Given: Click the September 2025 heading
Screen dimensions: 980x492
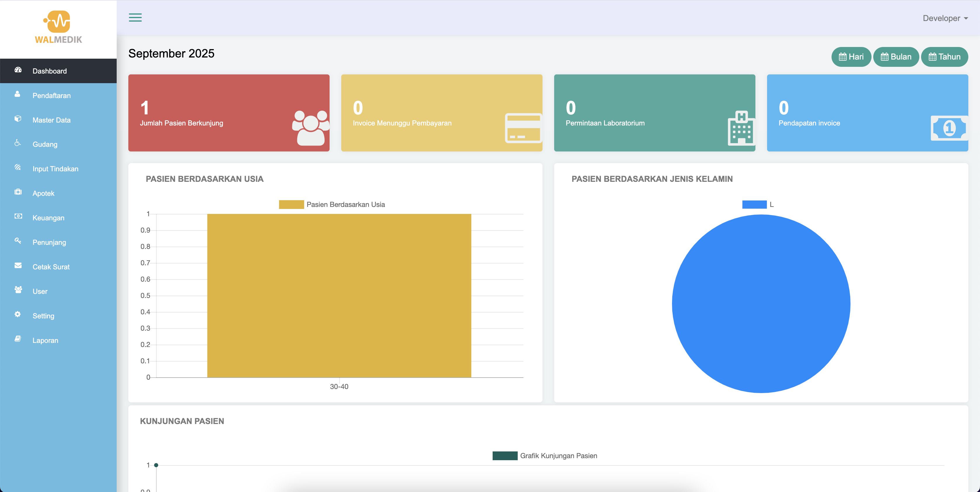Looking at the screenshot, I should [x=171, y=53].
